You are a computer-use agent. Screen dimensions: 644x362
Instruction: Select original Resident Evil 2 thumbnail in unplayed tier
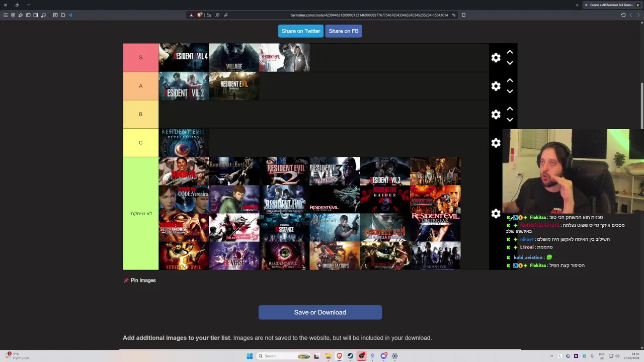[284, 171]
